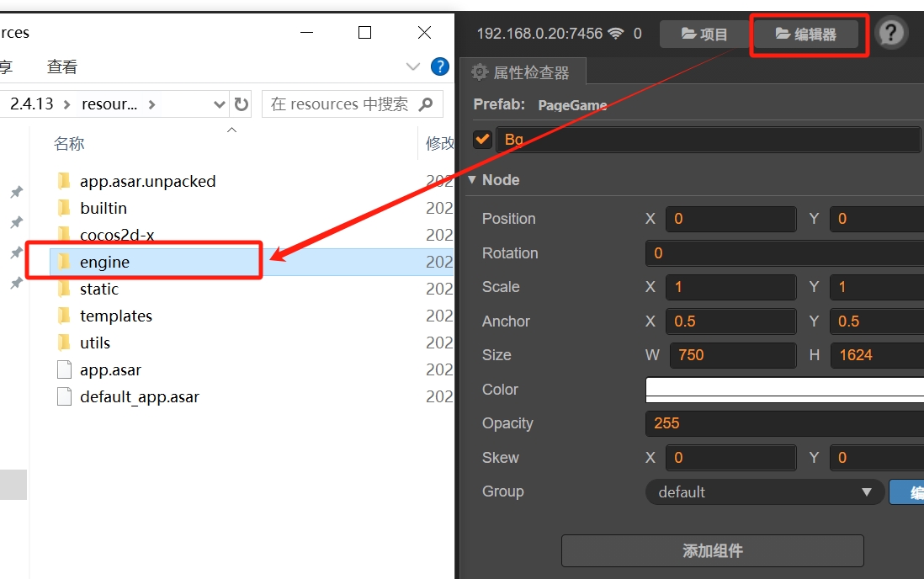The width and height of the screenshot is (924, 579).
Task: Click the wifi connection icon
Action: point(616,34)
